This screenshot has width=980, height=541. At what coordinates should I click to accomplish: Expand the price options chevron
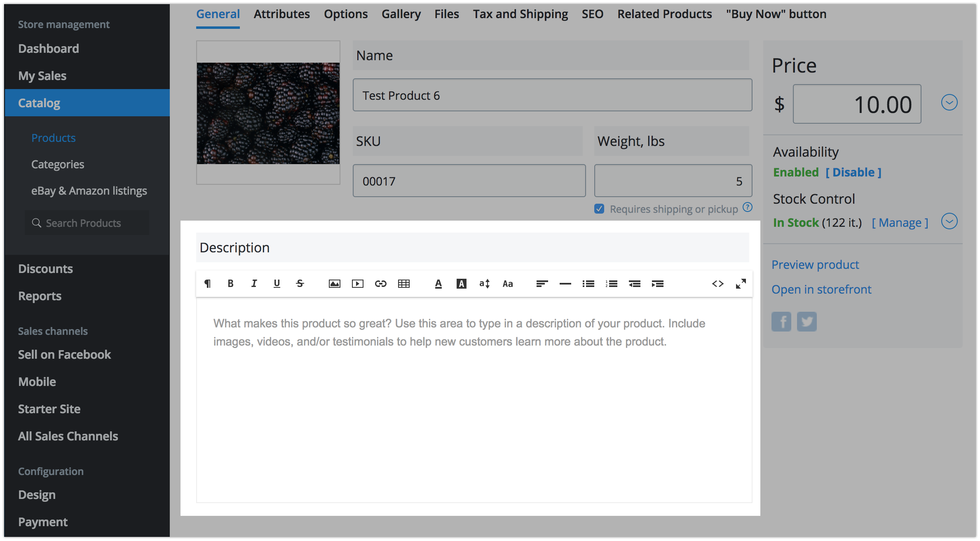click(949, 103)
